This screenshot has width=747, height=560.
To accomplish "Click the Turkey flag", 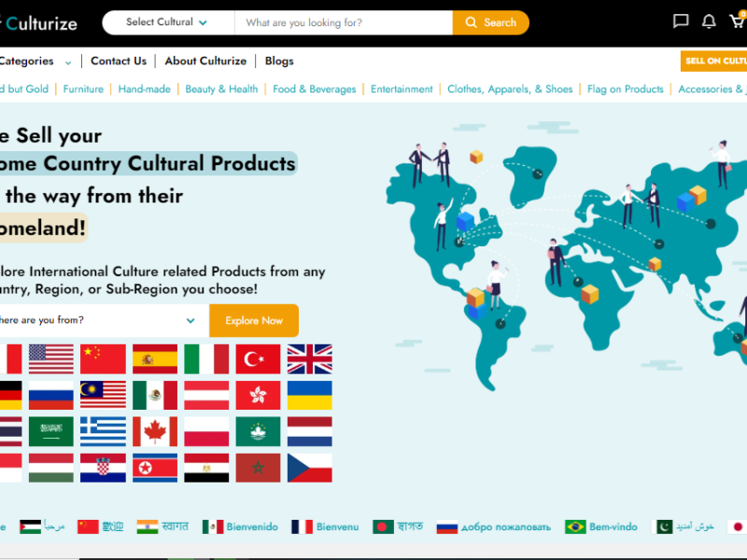I will coord(257,357).
